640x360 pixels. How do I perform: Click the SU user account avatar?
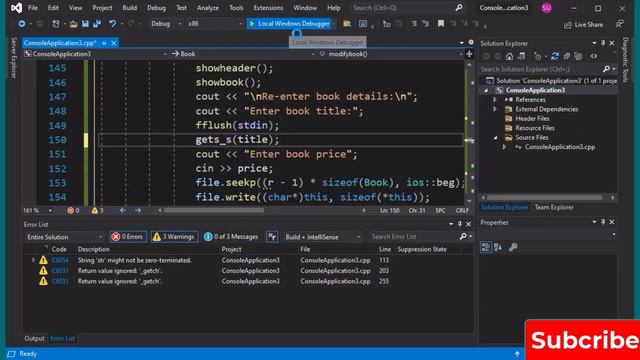546,8
